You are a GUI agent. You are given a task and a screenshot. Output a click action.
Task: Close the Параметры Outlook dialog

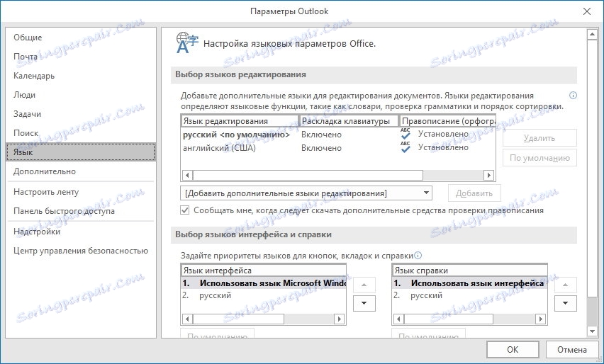587,11
